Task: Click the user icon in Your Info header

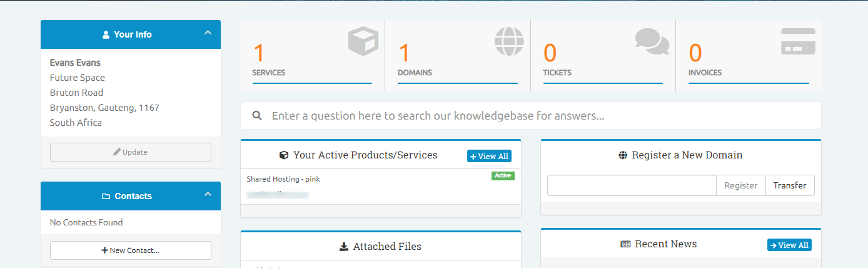Action: pos(106,35)
